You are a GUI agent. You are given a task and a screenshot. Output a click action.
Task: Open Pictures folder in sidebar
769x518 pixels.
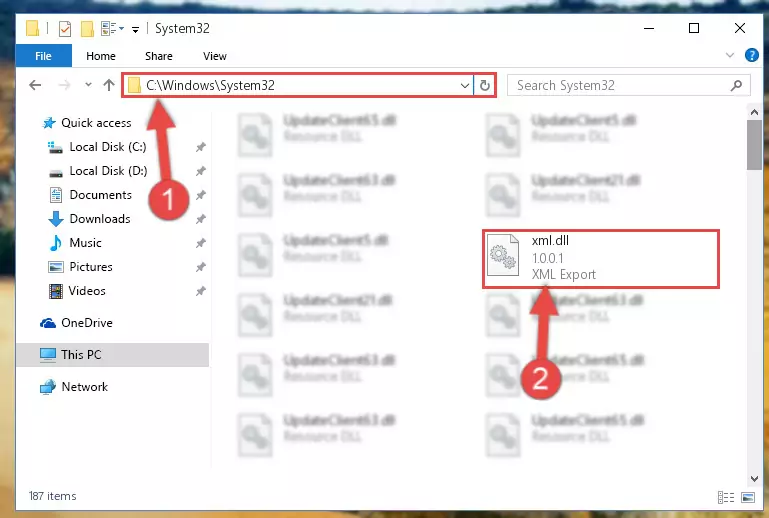[x=91, y=267]
